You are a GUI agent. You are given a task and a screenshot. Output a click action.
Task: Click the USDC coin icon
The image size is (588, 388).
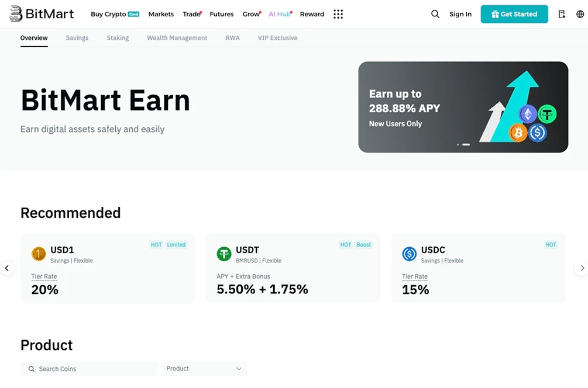click(x=410, y=254)
